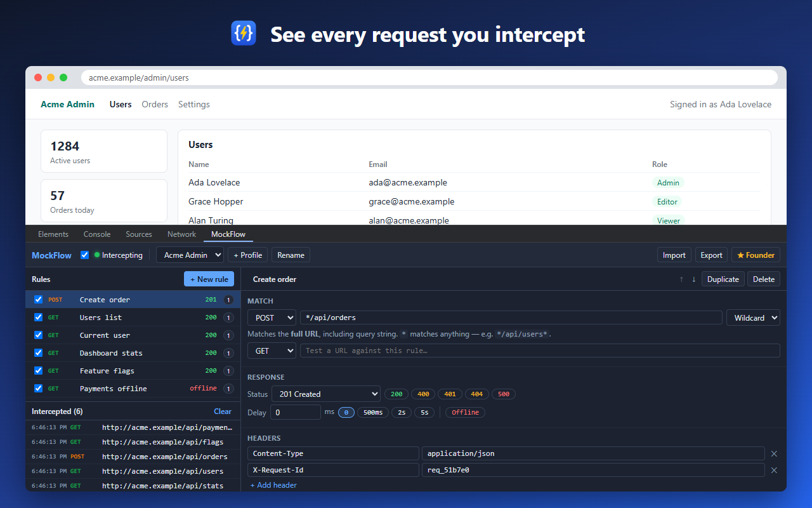Delete the Create order rule
This screenshot has width=812, height=508.
coord(764,279)
